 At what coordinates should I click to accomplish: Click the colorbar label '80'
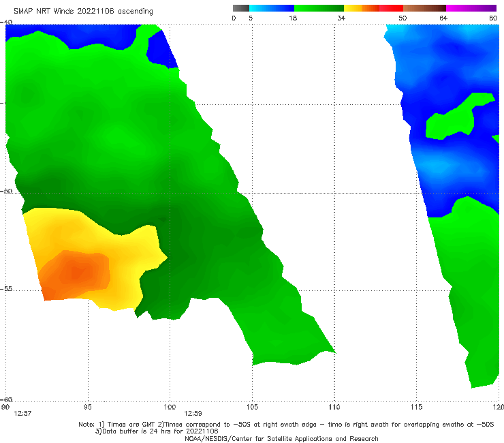[x=493, y=18]
